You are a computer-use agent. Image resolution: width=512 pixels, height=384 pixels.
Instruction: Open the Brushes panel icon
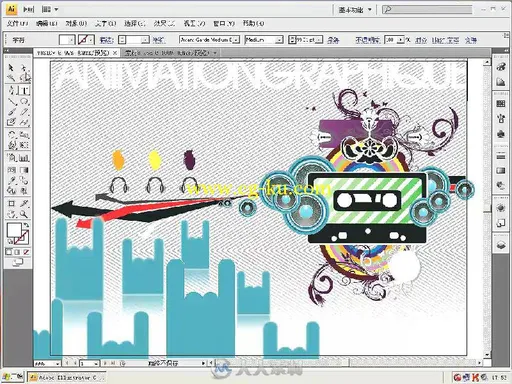[x=501, y=119]
